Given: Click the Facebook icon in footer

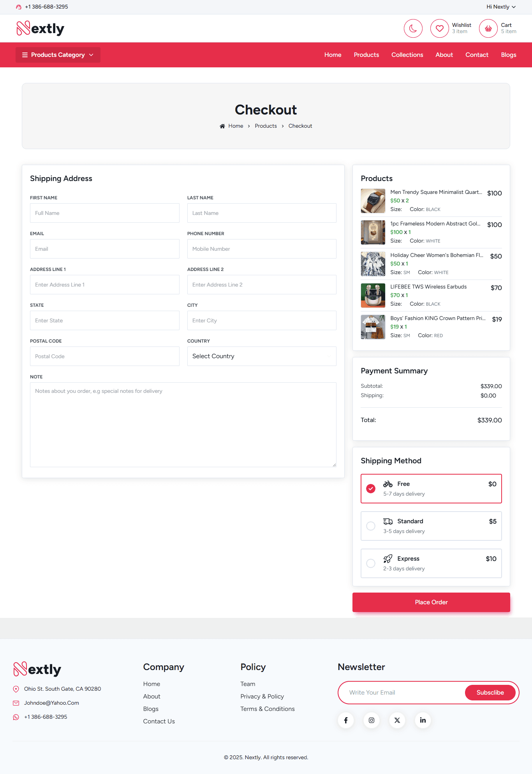Looking at the screenshot, I should (x=345, y=720).
